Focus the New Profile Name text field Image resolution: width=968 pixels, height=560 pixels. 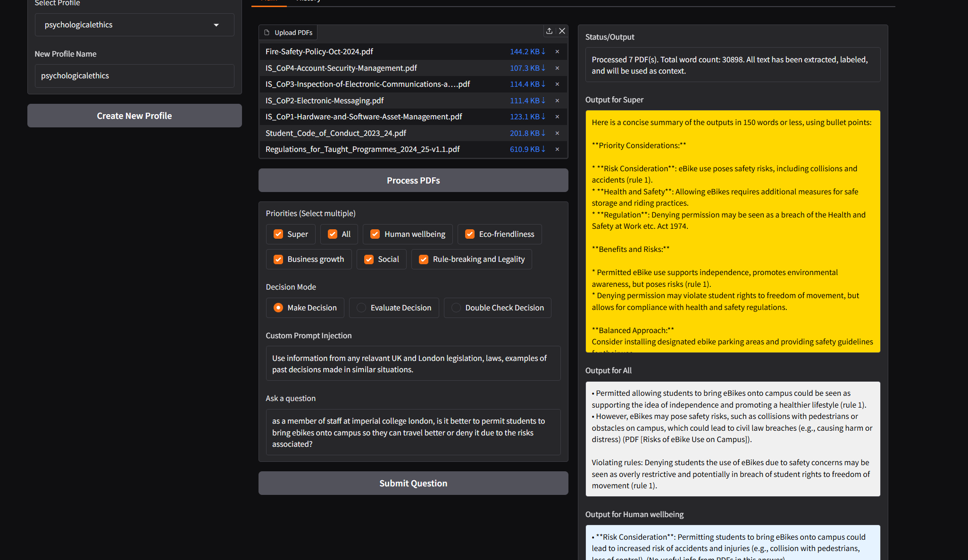pyautogui.click(x=134, y=76)
